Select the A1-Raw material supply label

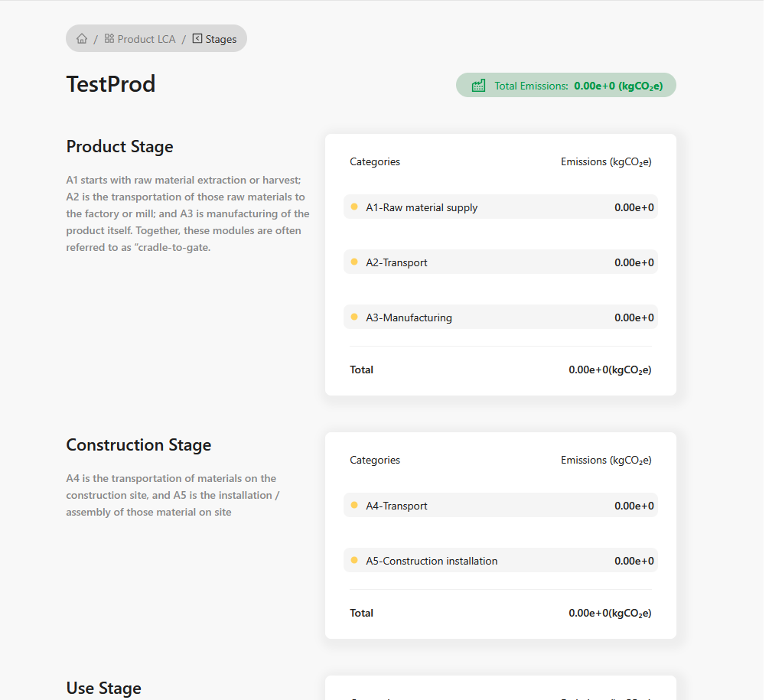[422, 207]
